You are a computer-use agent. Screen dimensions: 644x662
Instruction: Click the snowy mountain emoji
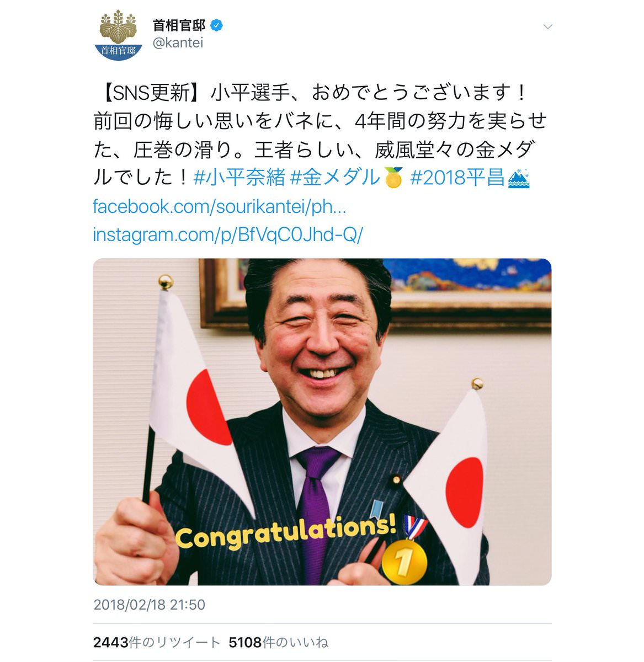point(519,178)
